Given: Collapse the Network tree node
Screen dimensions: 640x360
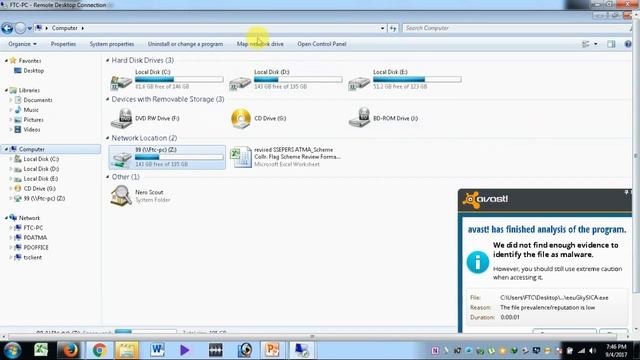Looking at the screenshot, I should [x=6, y=218].
